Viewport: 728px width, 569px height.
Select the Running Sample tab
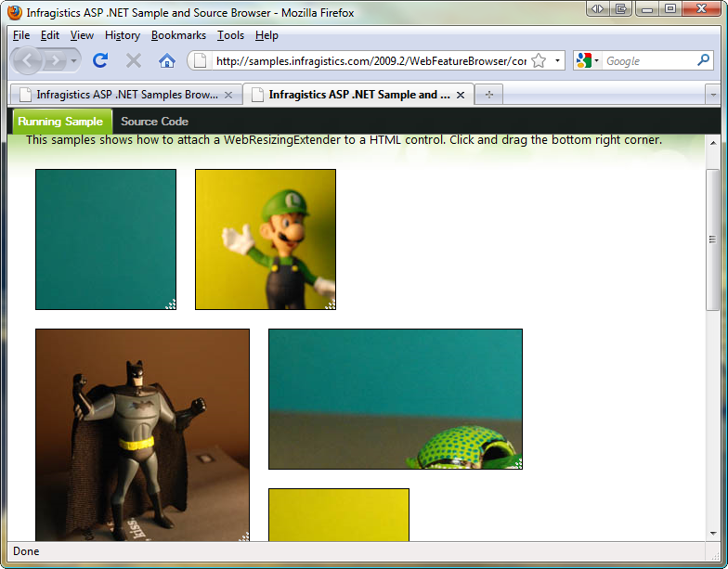60,122
